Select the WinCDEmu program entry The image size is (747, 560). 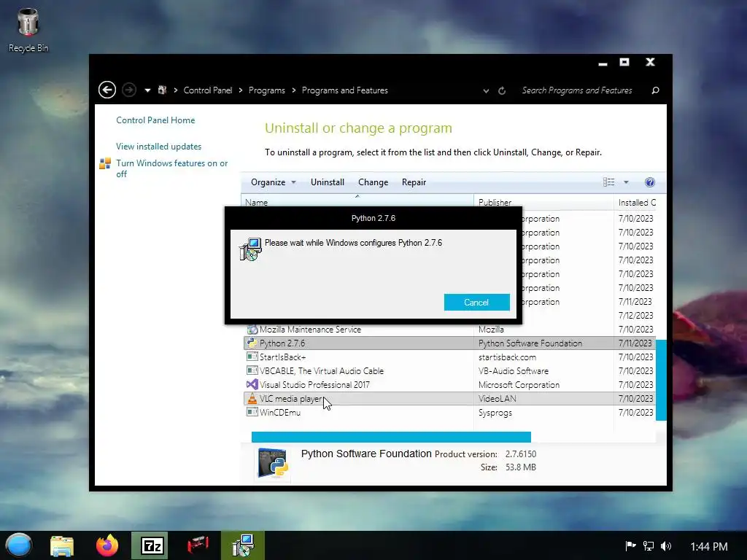click(x=449, y=413)
